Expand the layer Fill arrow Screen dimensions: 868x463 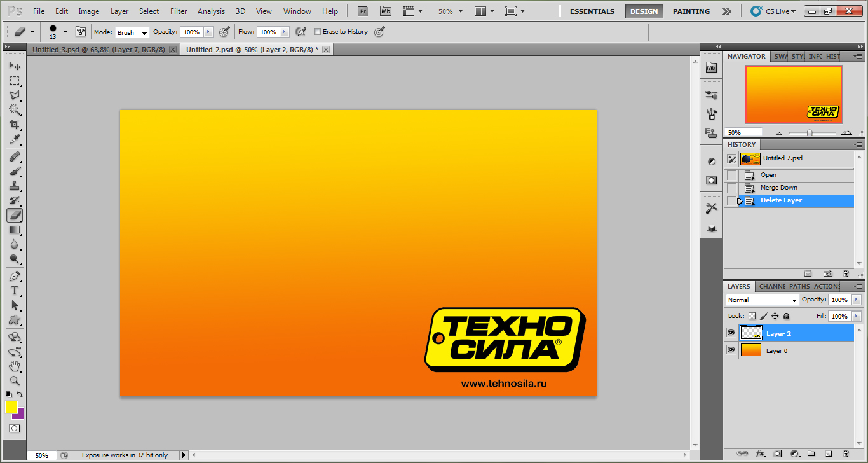(857, 316)
